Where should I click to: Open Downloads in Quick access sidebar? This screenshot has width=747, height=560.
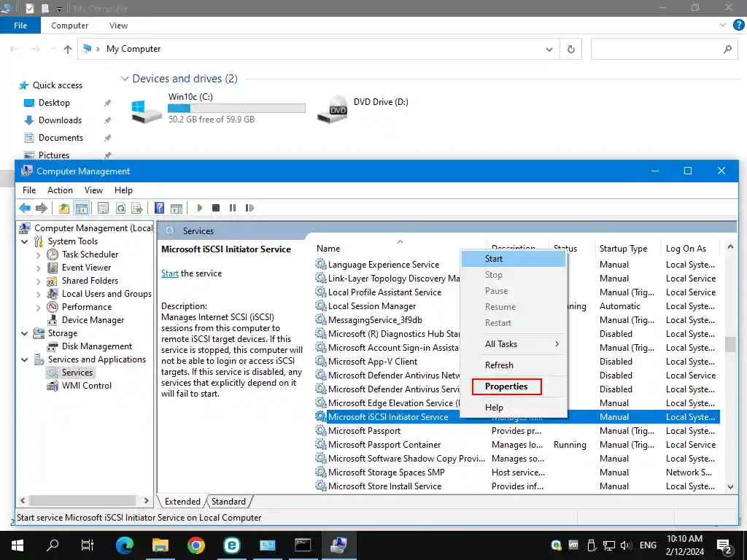click(60, 120)
